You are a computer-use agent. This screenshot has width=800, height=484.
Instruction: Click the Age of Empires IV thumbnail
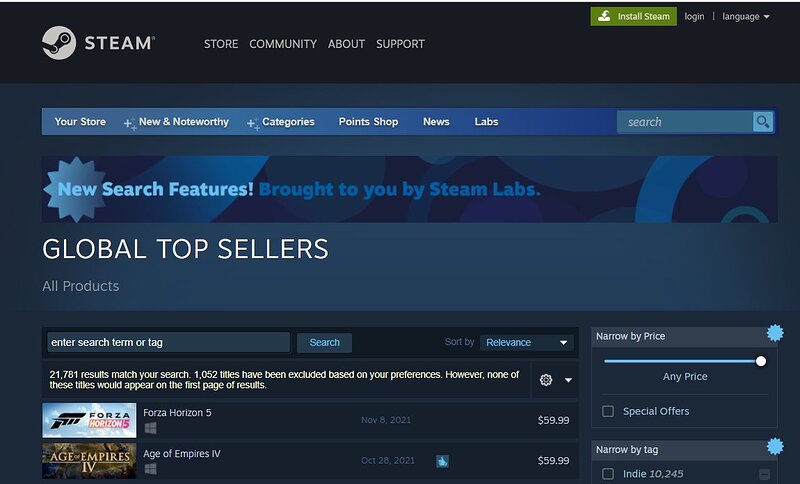[x=89, y=461]
